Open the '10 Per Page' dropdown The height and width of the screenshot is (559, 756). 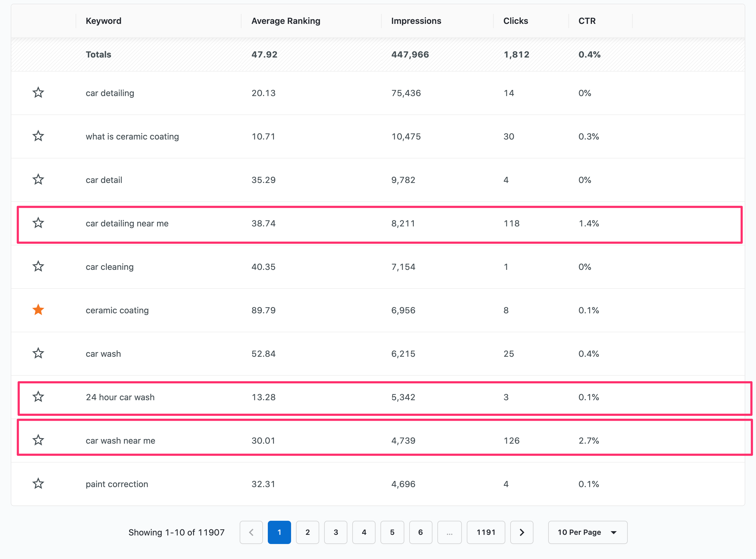tap(587, 532)
